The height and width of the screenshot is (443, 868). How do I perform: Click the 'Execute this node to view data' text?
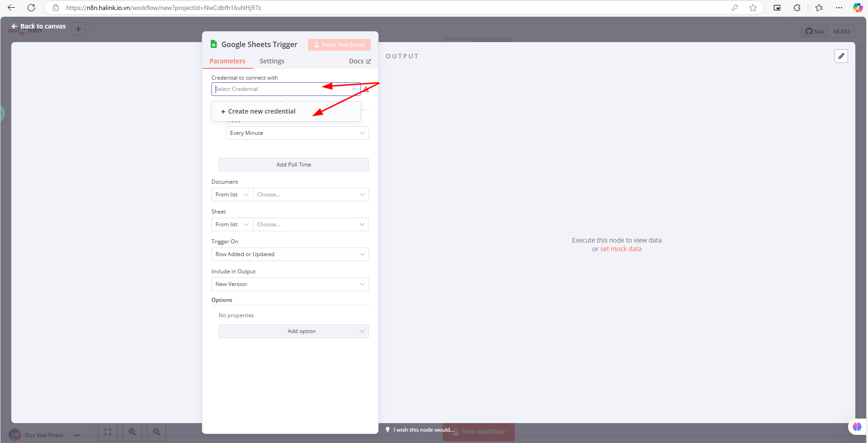617,240
